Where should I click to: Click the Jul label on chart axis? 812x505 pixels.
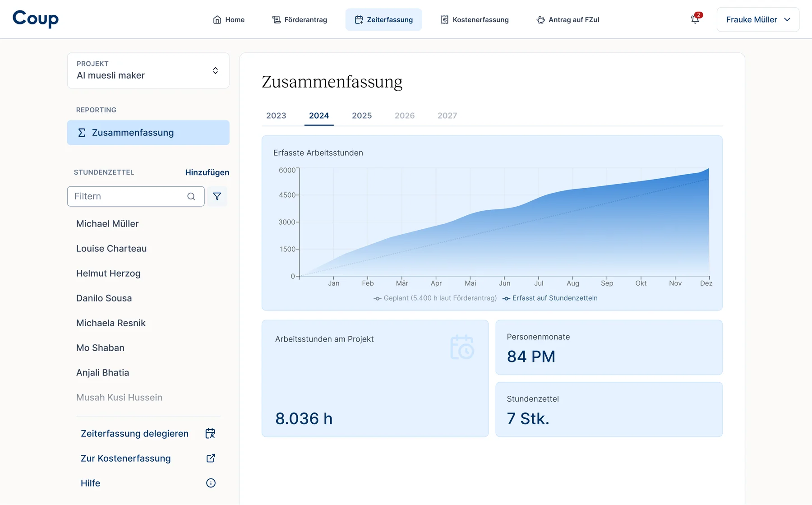[x=539, y=283]
